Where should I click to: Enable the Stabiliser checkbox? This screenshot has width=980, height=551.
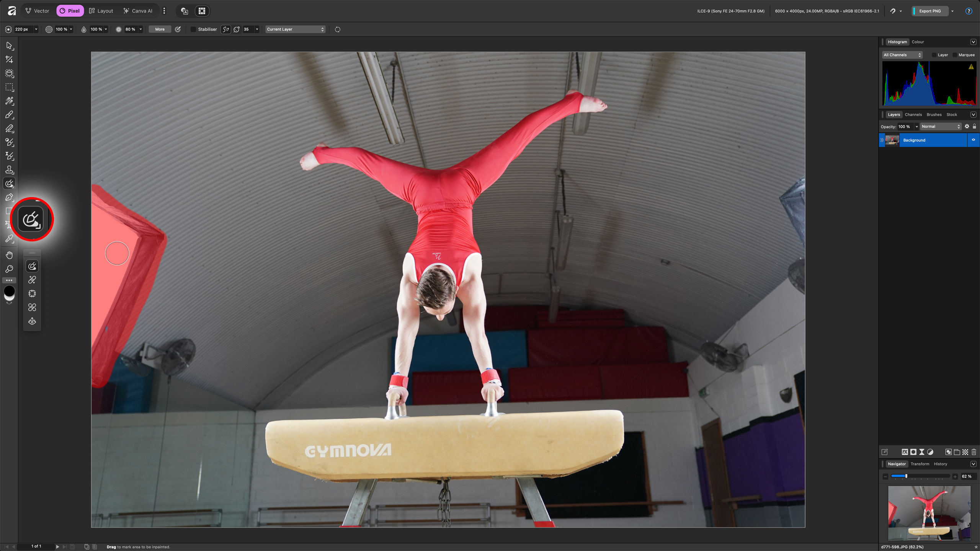193,29
